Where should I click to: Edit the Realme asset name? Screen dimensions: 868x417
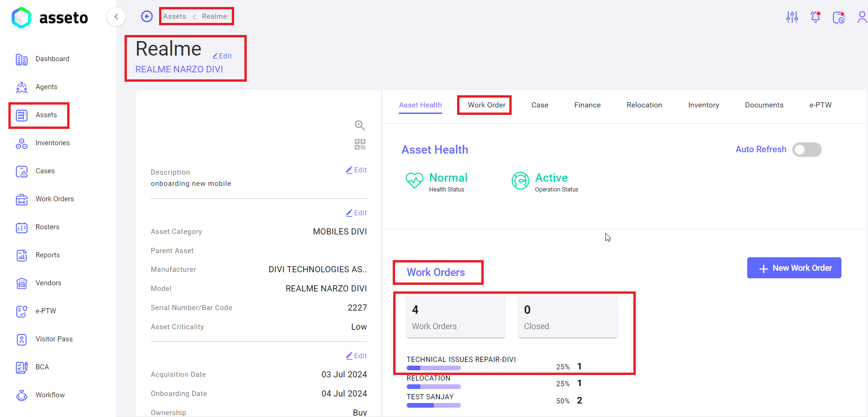click(222, 56)
